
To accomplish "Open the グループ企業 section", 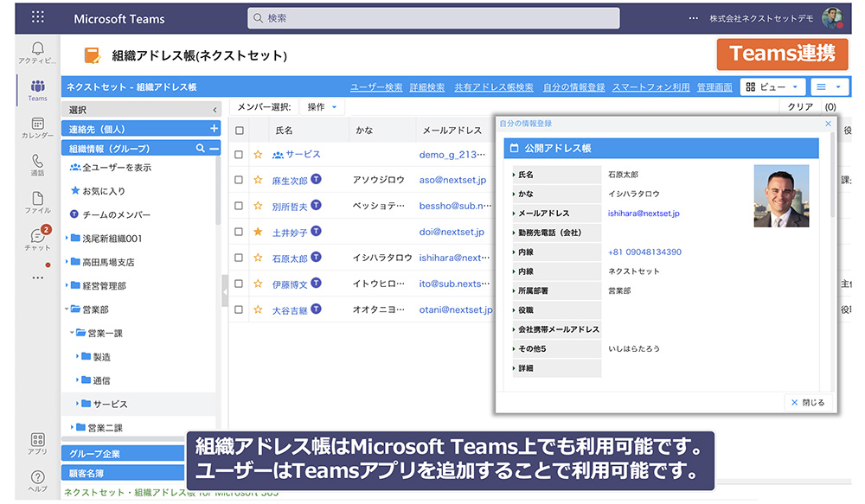I will coord(123,453).
